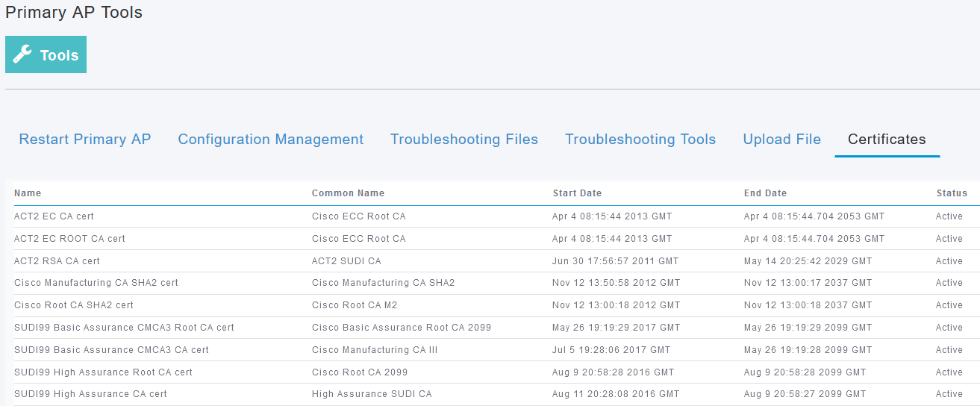Screen dimensions: 980x406
Task: Click the Status column header
Action: 952,193
